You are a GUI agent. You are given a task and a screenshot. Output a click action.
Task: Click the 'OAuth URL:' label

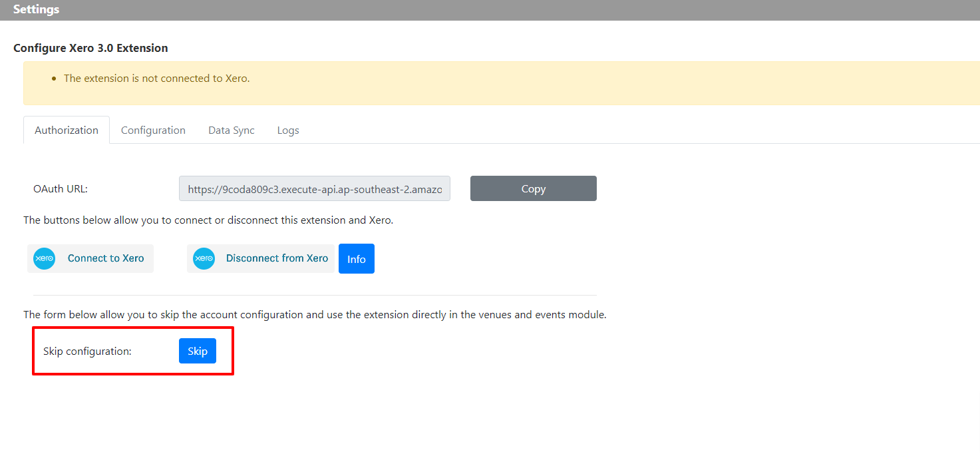coord(61,188)
